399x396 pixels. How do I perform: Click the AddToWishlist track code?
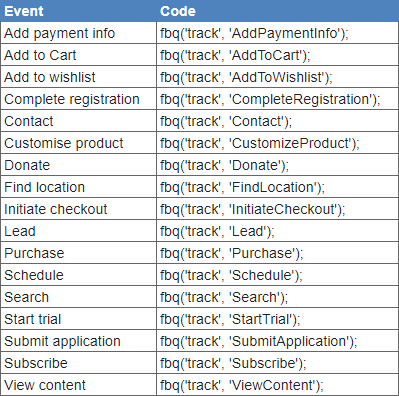(246, 77)
